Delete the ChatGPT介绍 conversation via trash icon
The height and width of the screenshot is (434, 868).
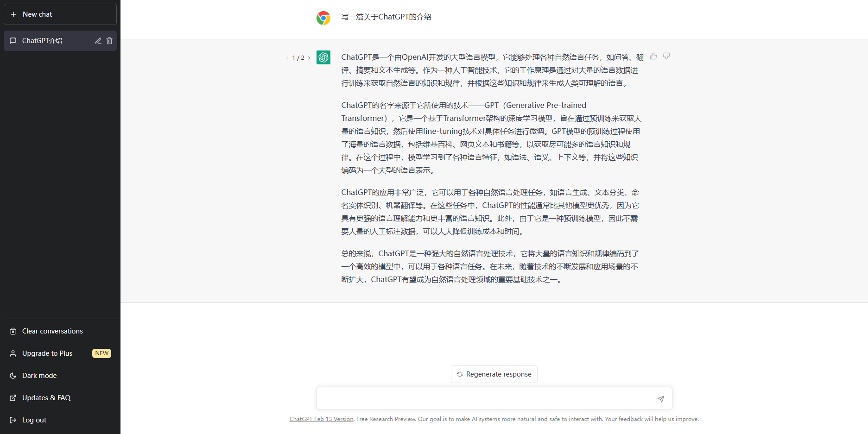pyautogui.click(x=109, y=41)
